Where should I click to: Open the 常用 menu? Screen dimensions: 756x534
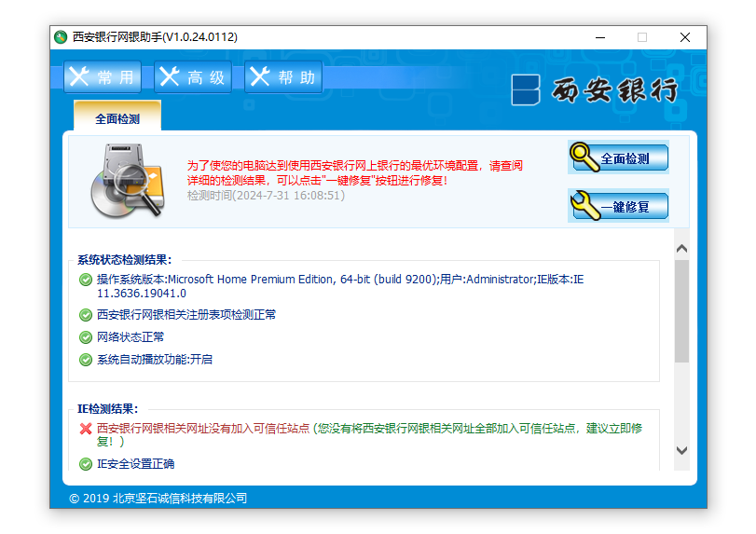click(103, 77)
